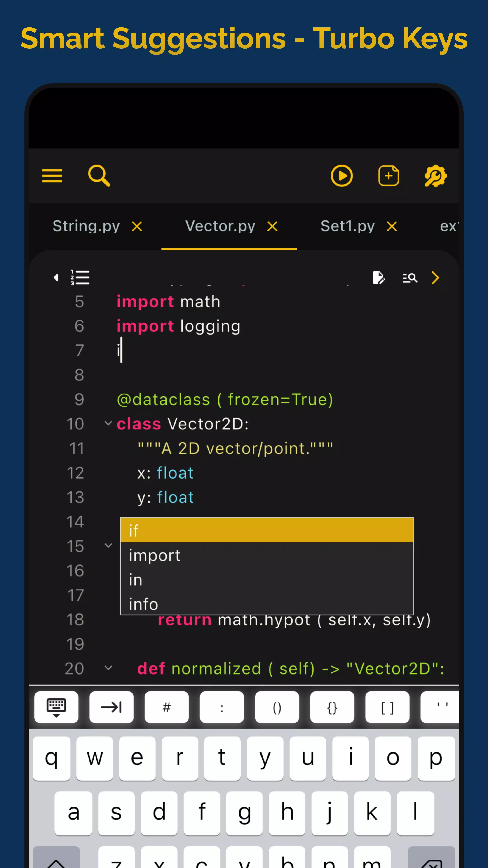Insert parentheses using the () turbo key
The image size is (488, 868).
[x=277, y=707]
